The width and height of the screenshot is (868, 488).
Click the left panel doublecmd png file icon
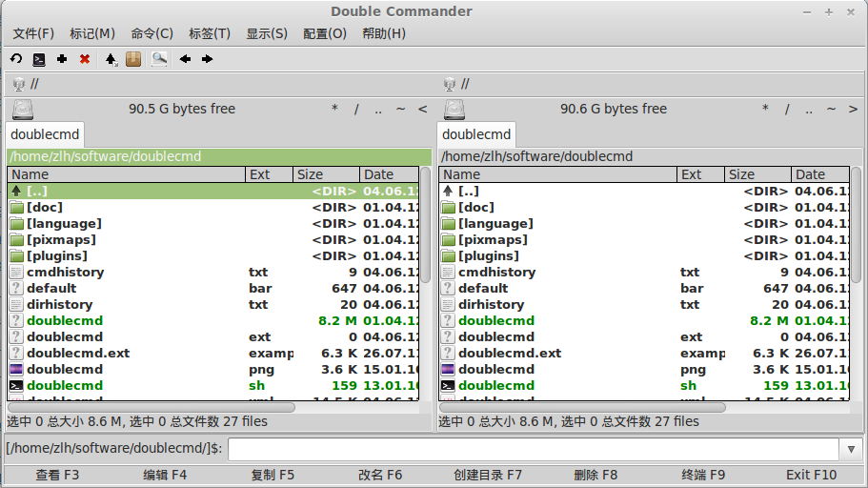tap(16, 370)
